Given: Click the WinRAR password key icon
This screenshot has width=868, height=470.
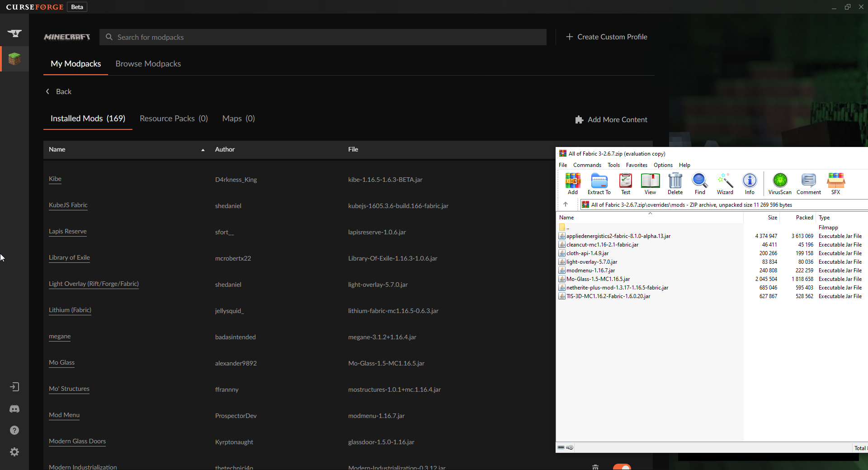Looking at the screenshot, I should [x=570, y=447].
